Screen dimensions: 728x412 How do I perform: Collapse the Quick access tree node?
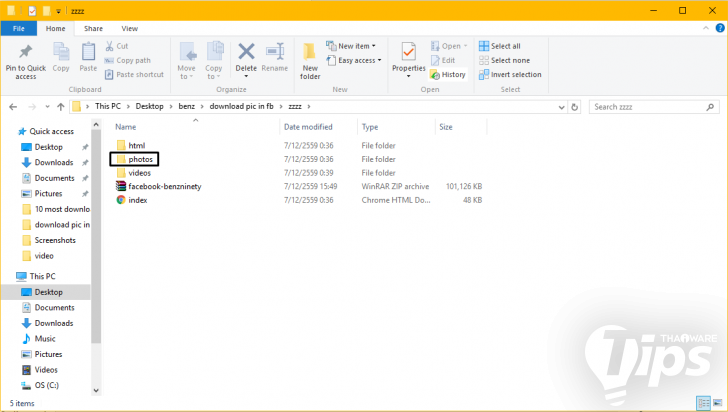pyautogui.click(x=11, y=131)
